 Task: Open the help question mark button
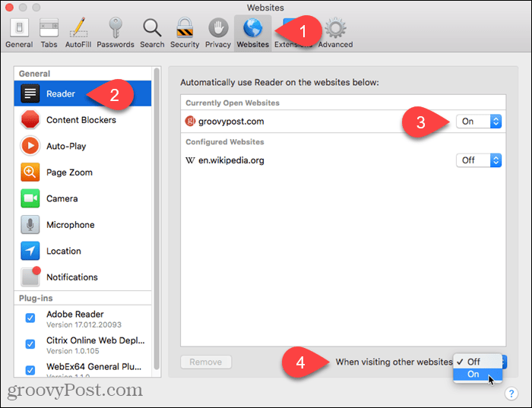coord(511,394)
